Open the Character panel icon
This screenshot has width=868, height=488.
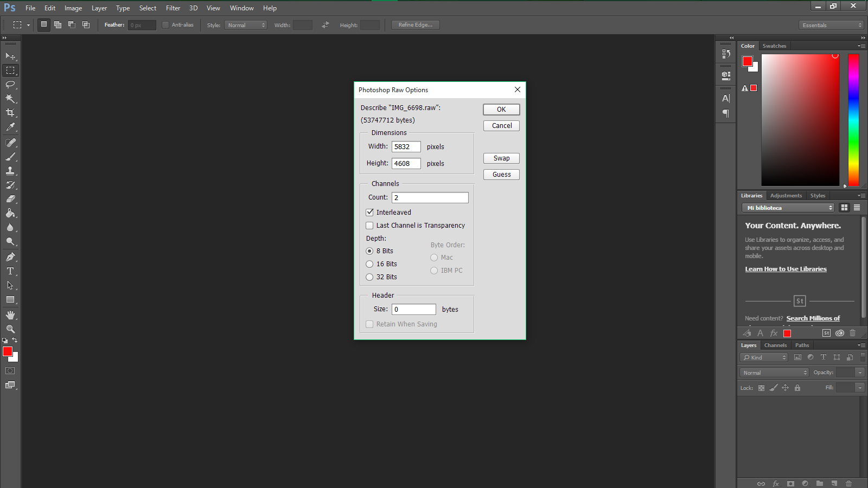click(726, 98)
